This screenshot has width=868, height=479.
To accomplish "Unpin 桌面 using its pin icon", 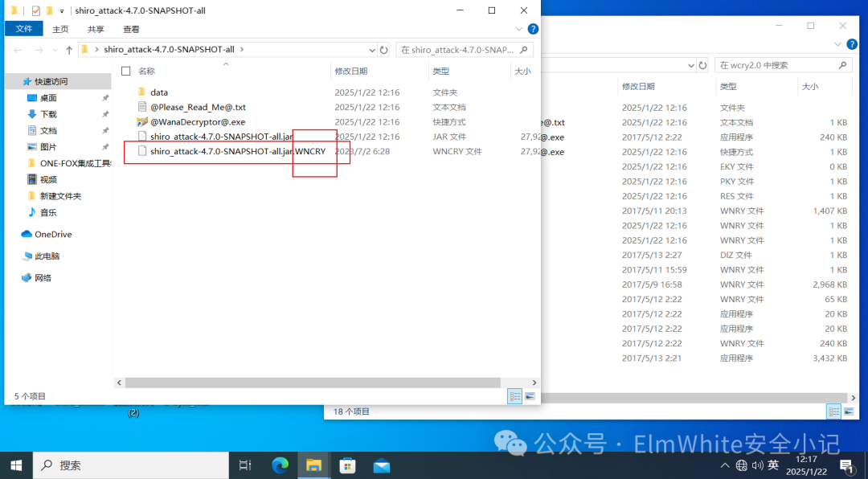I will coord(105,98).
